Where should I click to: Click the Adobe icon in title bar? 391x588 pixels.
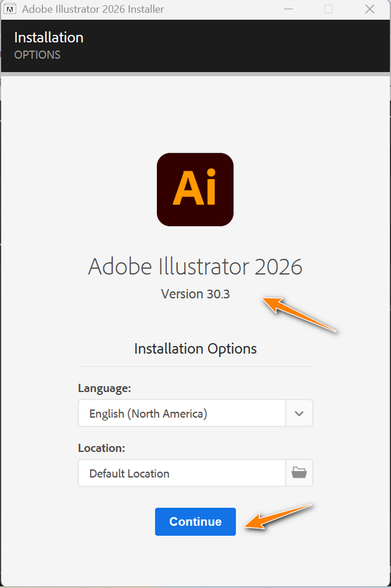click(x=9, y=9)
